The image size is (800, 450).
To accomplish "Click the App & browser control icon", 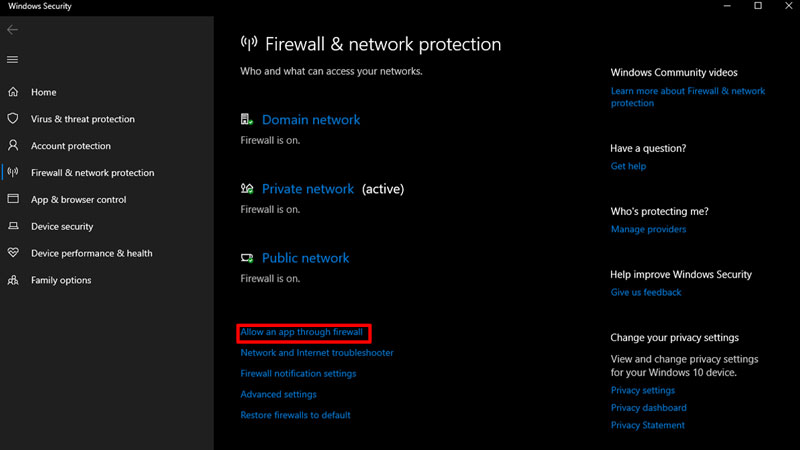I will 13,199.
